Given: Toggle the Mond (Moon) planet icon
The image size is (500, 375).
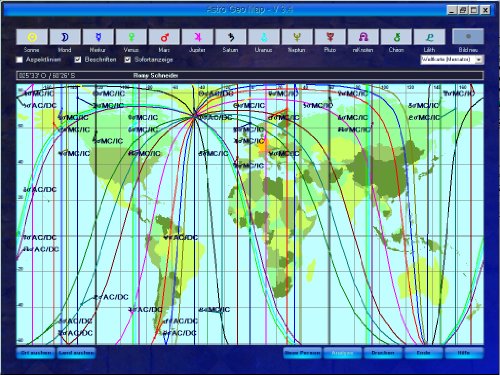Looking at the screenshot, I should [x=65, y=37].
